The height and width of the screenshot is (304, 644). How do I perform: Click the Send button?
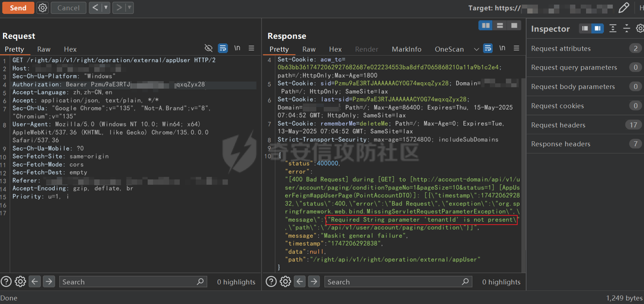tap(18, 8)
